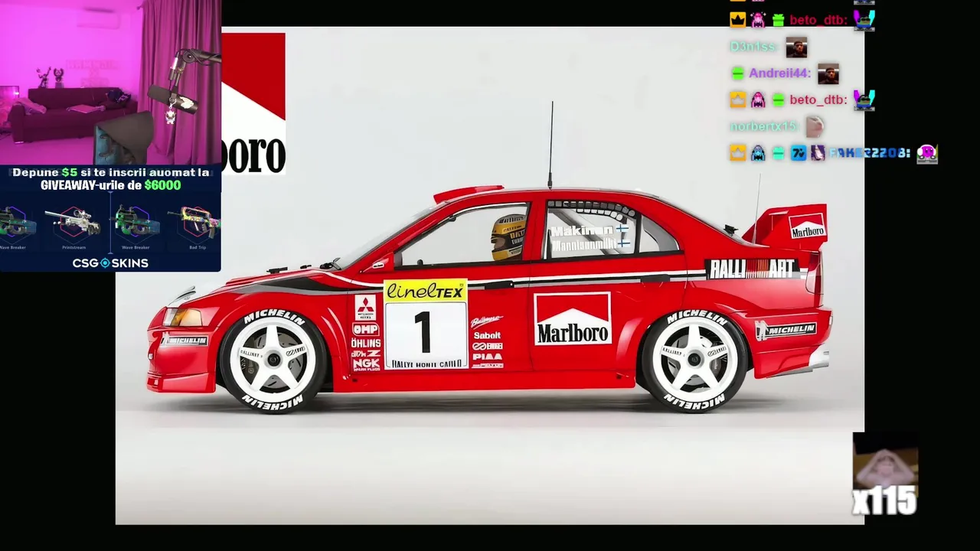Click the Marlboro logo on the car door
Viewport: 980px width, 551px height.
(573, 318)
